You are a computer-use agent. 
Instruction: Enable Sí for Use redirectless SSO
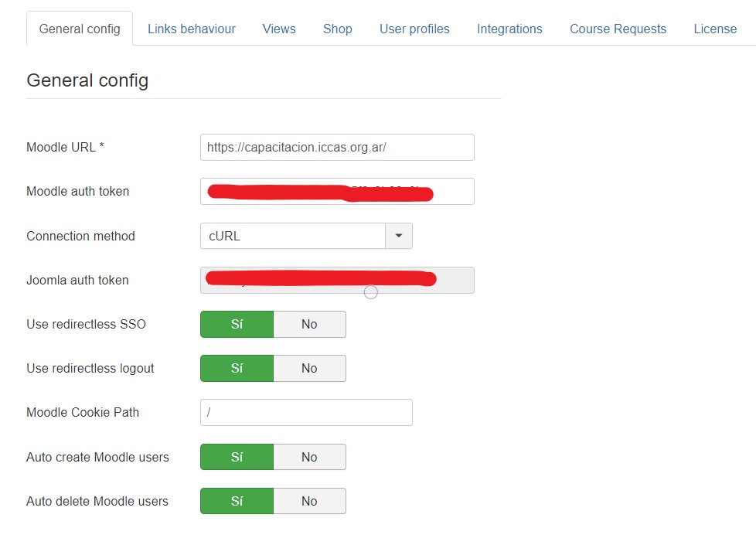click(x=237, y=324)
